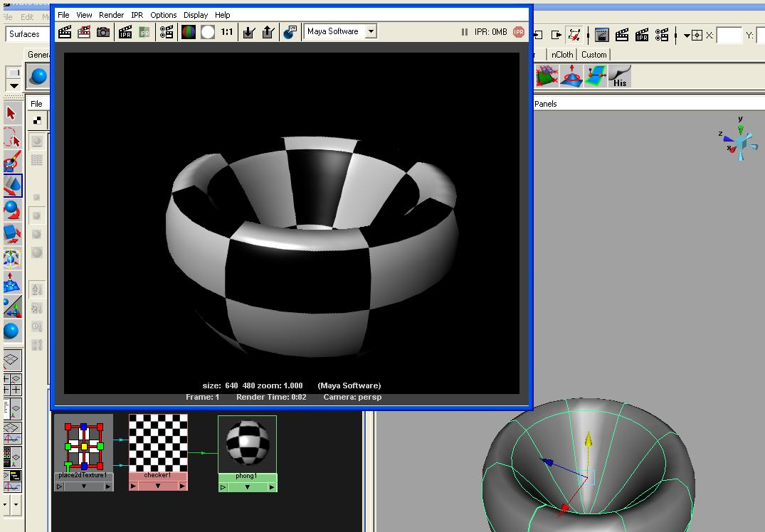
Task: Switch to the nCloth shelf tab
Action: (x=562, y=55)
